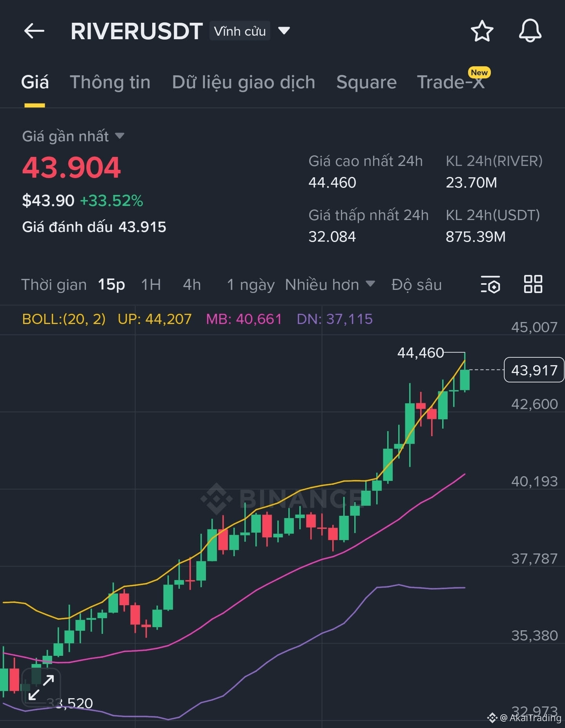Tap the 35,380 price axis label

pos(534,635)
